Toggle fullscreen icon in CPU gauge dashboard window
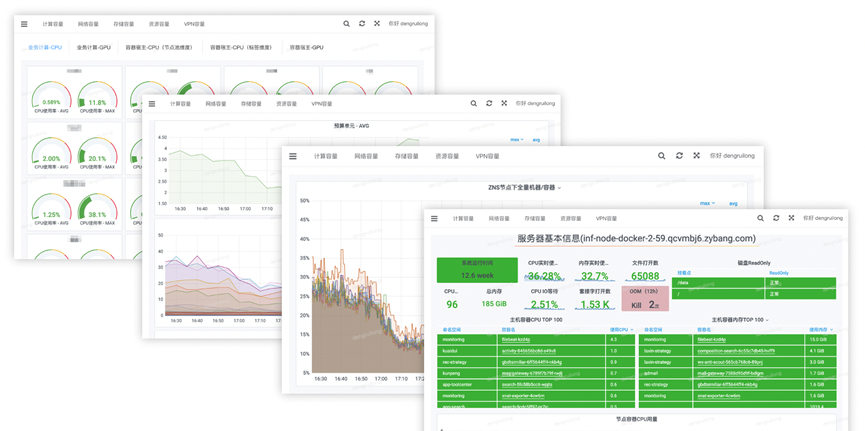This screenshot has height=431, width=865. point(377,24)
